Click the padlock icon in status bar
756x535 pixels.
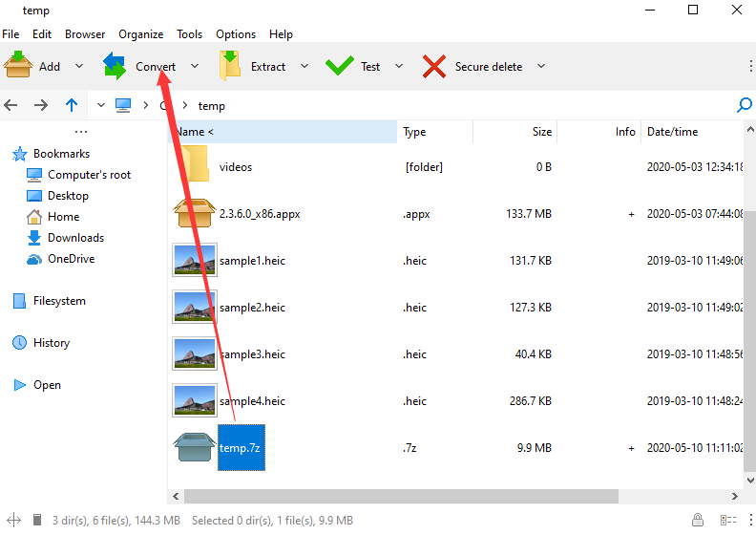point(699,520)
